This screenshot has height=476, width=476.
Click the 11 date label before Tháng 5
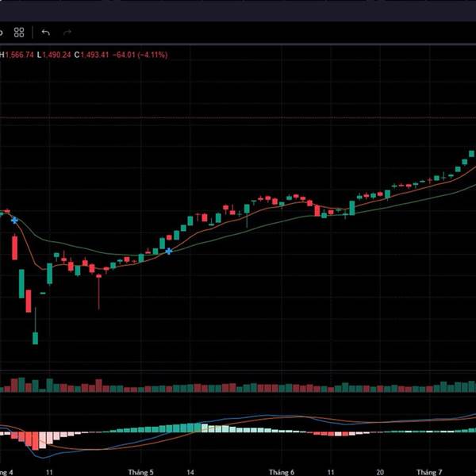pos(49,472)
